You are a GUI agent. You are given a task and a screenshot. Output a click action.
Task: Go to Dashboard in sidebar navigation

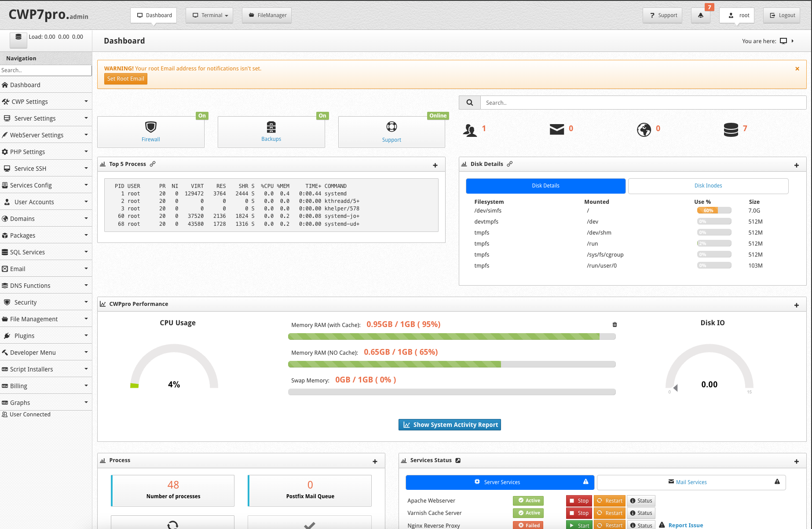46,85
